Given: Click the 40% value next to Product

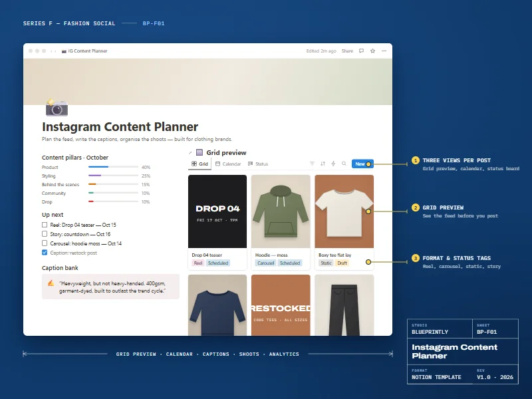Looking at the screenshot, I should click(x=146, y=168).
